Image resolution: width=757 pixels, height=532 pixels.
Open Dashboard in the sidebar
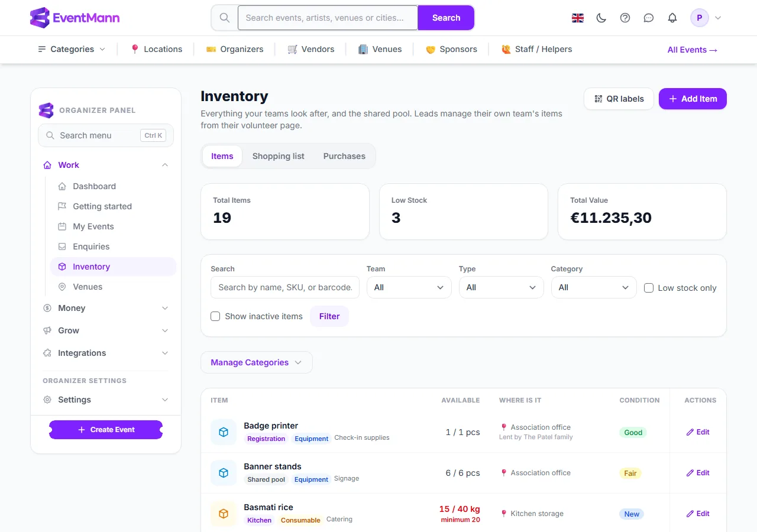point(113,186)
